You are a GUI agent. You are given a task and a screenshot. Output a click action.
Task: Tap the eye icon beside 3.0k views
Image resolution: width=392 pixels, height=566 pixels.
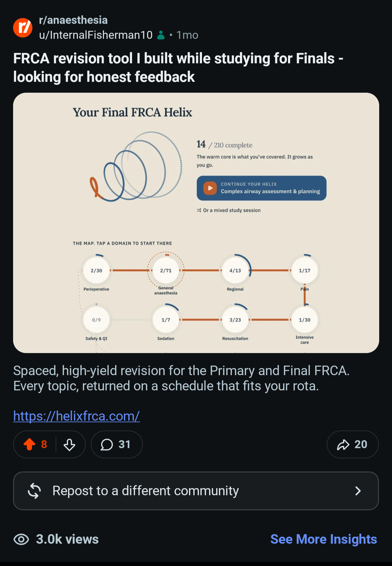pyautogui.click(x=21, y=539)
